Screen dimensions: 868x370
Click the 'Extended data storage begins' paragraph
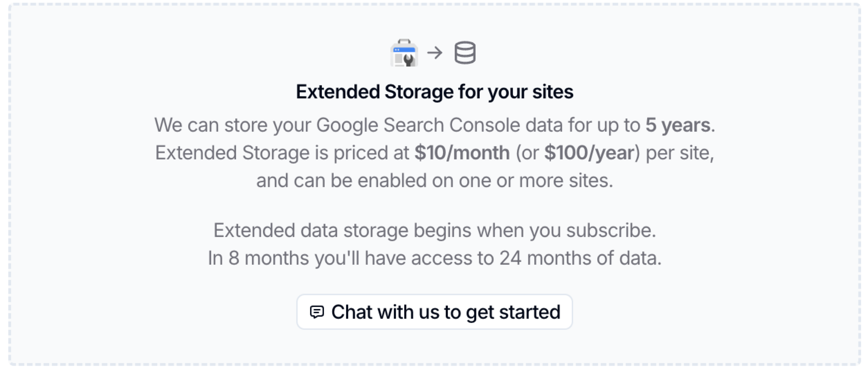click(434, 229)
